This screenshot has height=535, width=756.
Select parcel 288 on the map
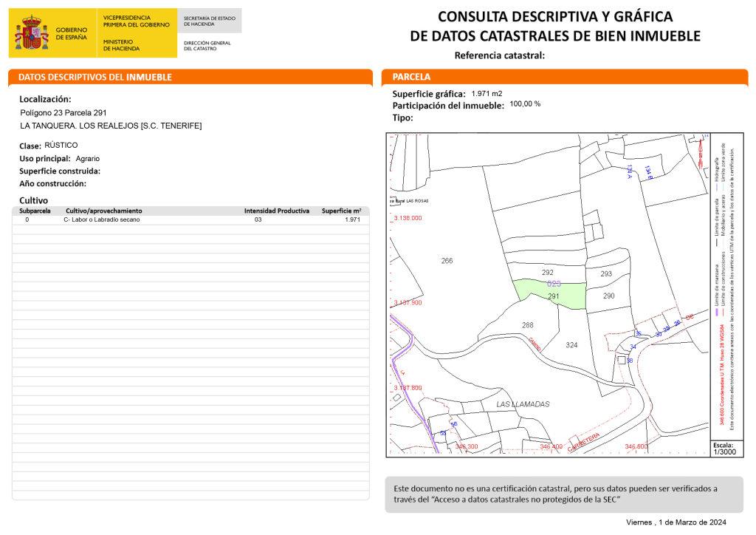[527, 325]
